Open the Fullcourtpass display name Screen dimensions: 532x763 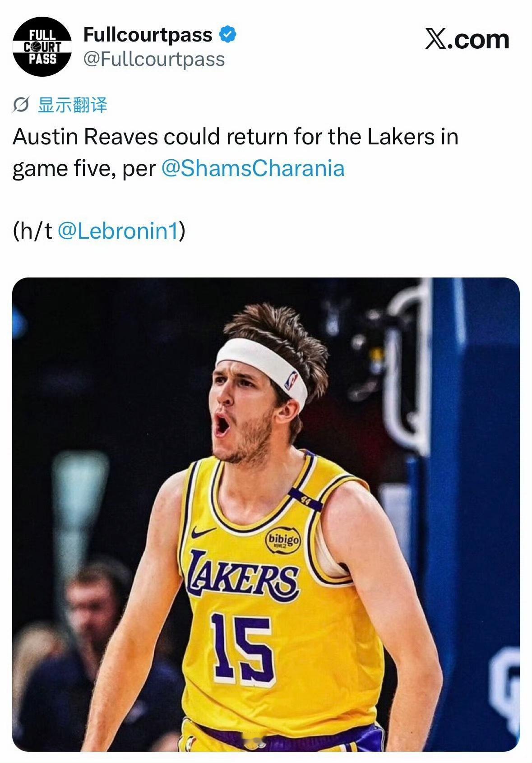point(148,35)
